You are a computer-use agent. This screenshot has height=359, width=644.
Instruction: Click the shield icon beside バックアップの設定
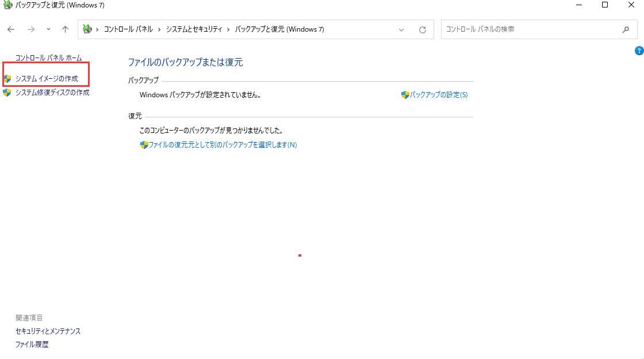[x=404, y=94]
